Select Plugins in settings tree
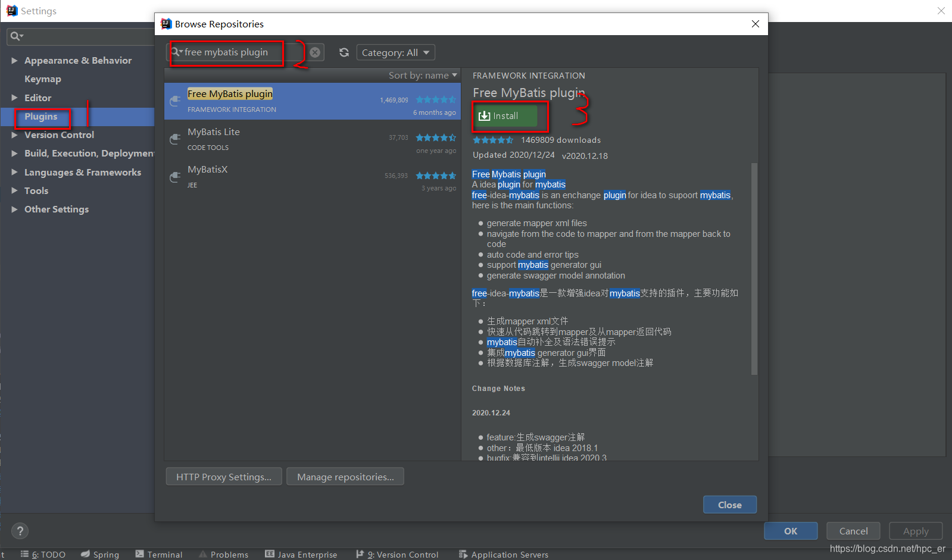The image size is (952, 560). pyautogui.click(x=41, y=117)
